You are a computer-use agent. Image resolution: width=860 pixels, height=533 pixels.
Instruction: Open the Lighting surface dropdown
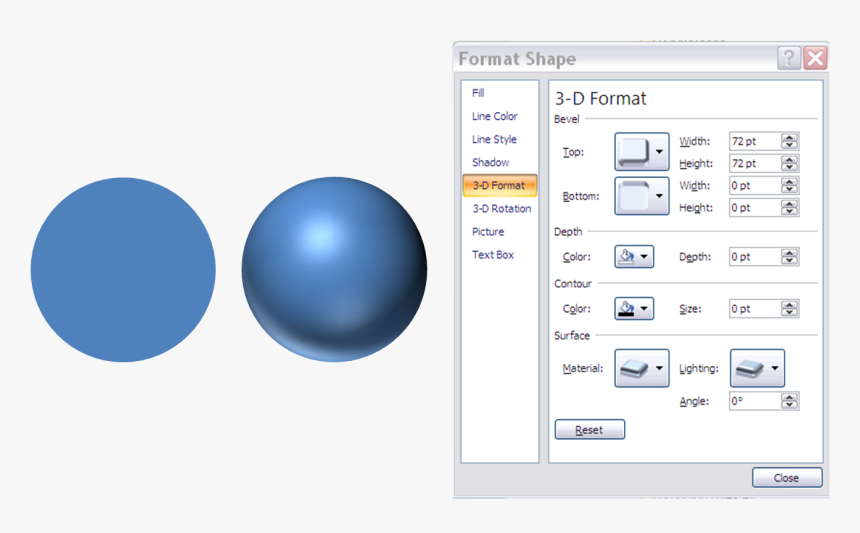coord(757,368)
